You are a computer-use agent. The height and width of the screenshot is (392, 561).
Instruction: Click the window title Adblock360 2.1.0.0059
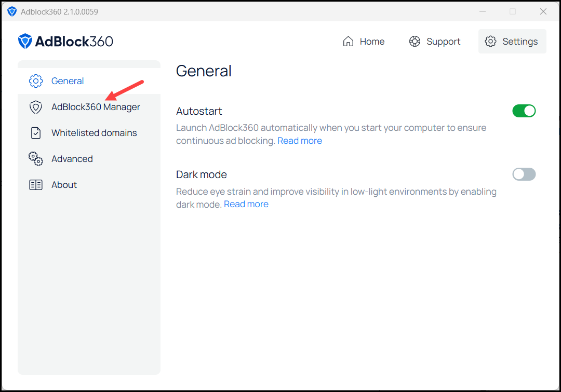(59, 12)
